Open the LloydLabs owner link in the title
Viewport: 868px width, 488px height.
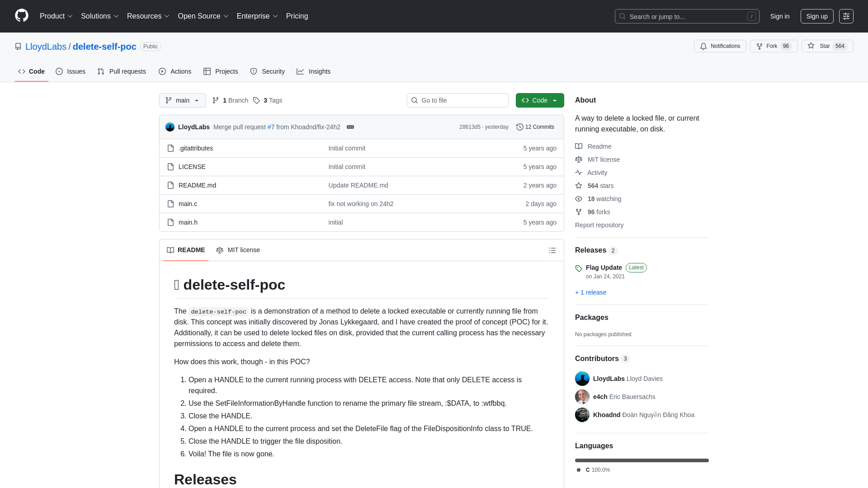tap(46, 47)
